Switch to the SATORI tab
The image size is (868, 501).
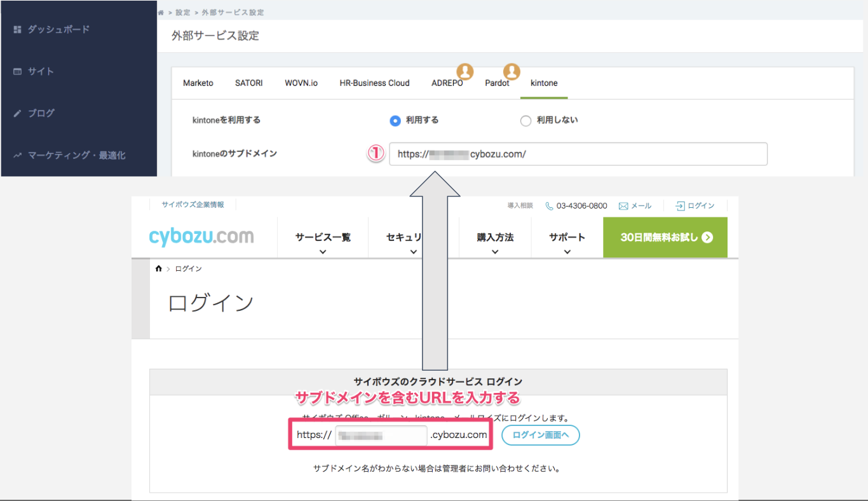(249, 83)
